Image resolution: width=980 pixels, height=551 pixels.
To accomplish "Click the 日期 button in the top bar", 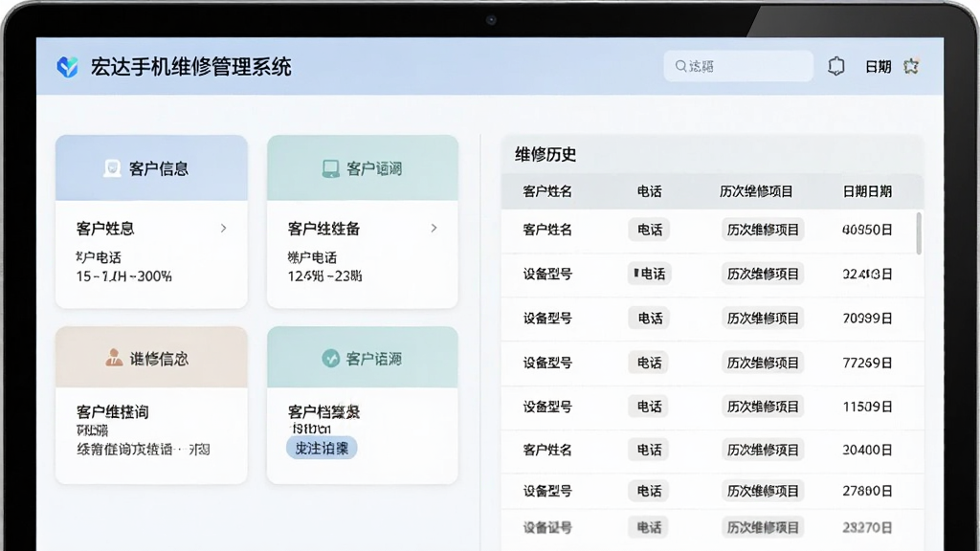I will [878, 67].
